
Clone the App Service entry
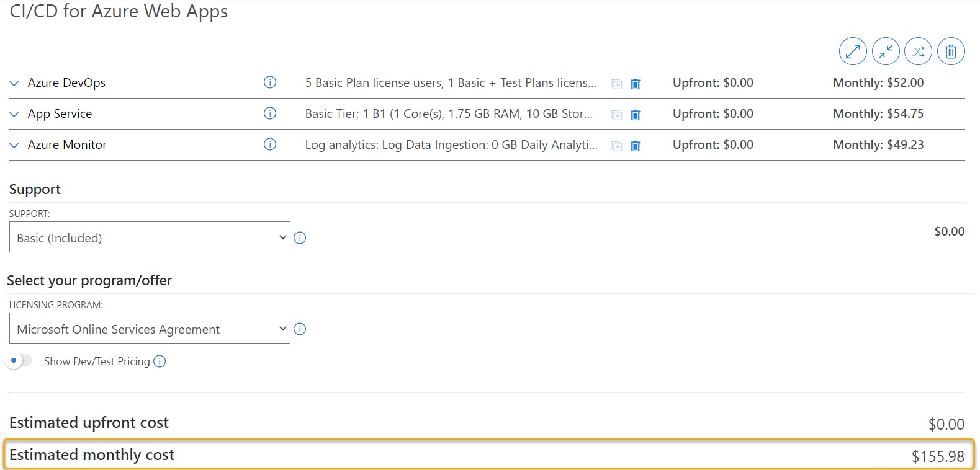tap(617, 115)
